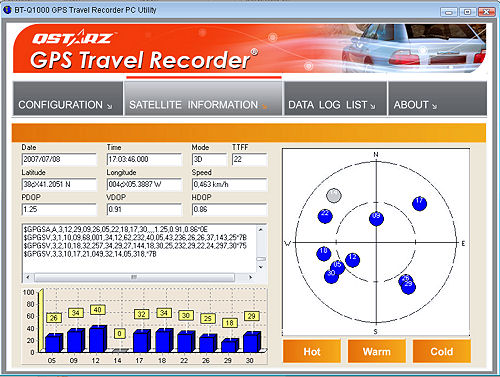Click satellite 22 marker on the sky plot
The width and height of the screenshot is (500, 377).
click(x=325, y=216)
